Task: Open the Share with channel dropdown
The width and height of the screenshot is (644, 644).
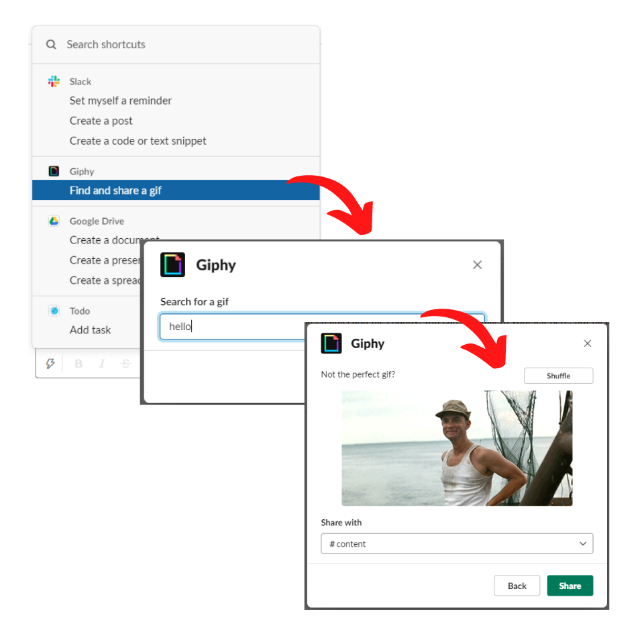Action: pyautogui.click(x=457, y=543)
